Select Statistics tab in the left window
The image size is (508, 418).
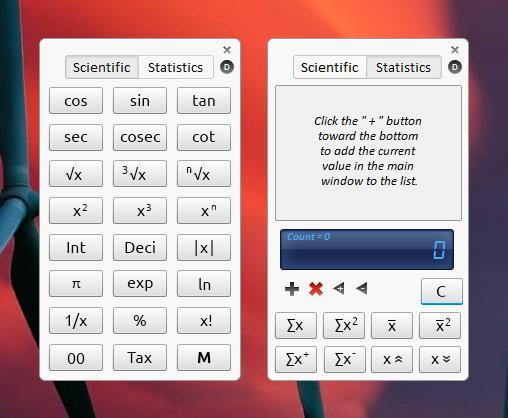(176, 67)
